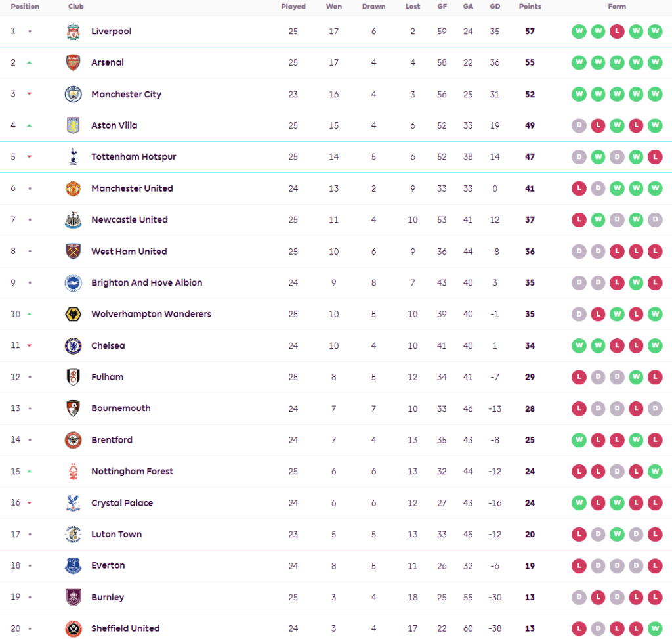Click the Wolverhampton Wanderers wolf badge
This screenshot has width=672, height=639.
click(x=73, y=314)
